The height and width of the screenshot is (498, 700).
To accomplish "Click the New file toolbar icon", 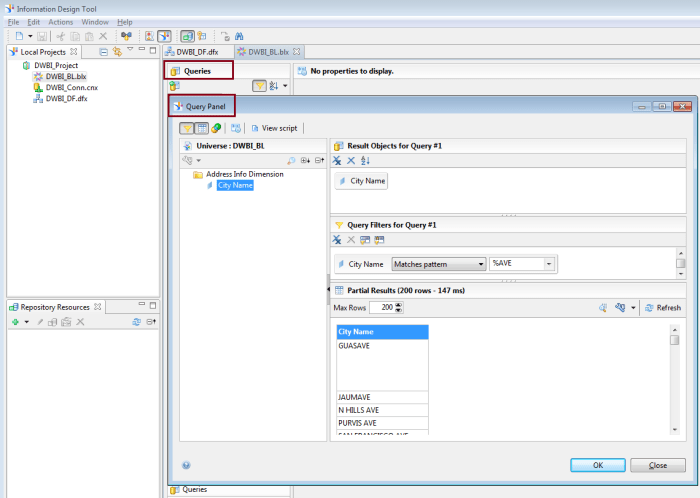I will (18, 36).
